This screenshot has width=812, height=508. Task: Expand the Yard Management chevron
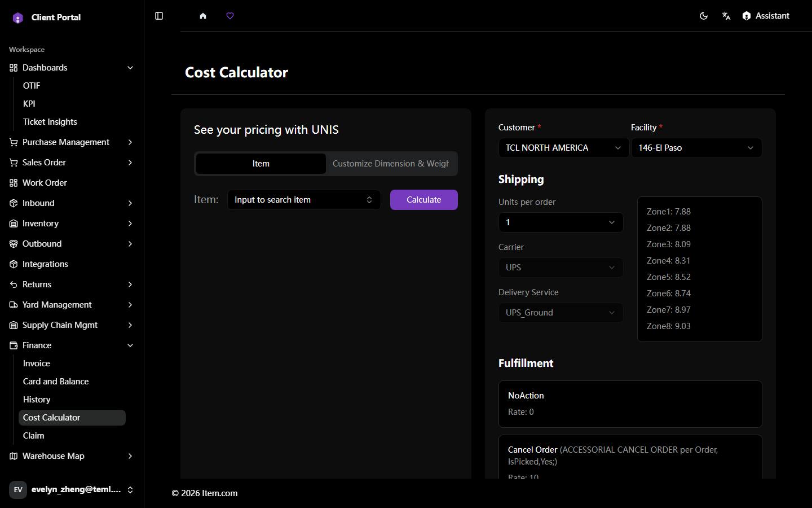[130, 305]
